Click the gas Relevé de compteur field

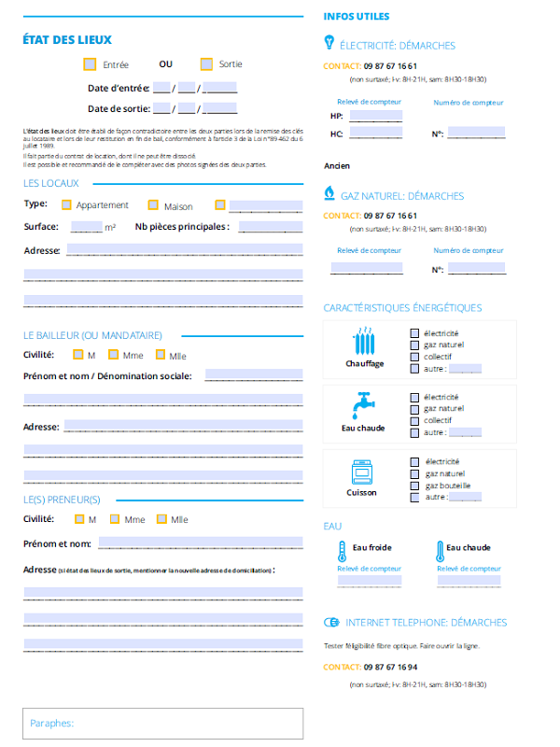(x=367, y=268)
